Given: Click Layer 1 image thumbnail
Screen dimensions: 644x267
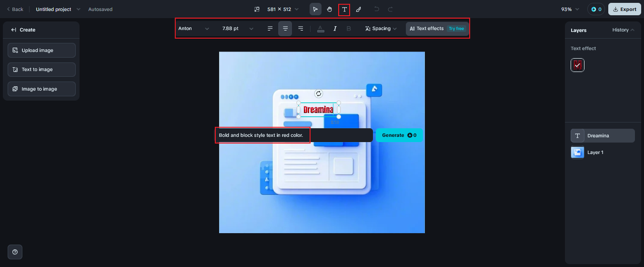Looking at the screenshot, I should point(578,152).
